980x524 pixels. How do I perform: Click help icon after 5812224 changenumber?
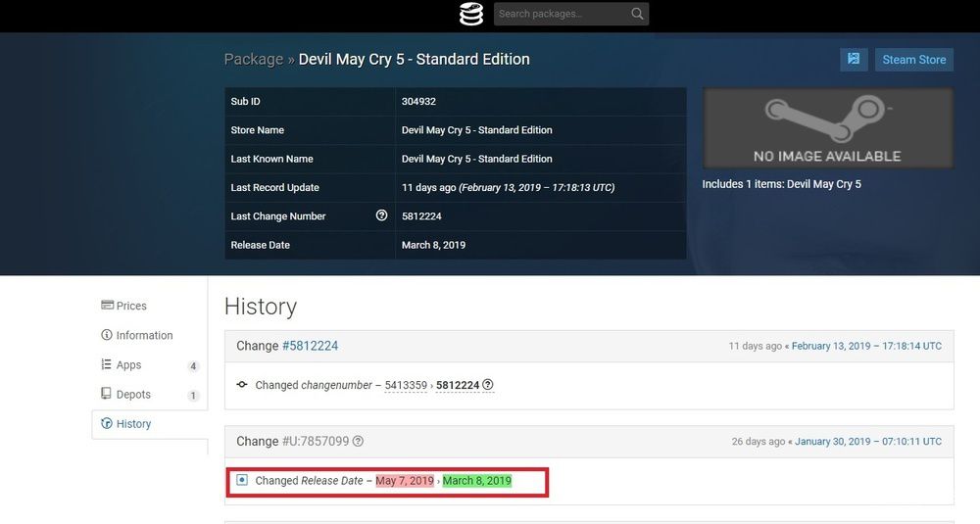(x=487, y=385)
